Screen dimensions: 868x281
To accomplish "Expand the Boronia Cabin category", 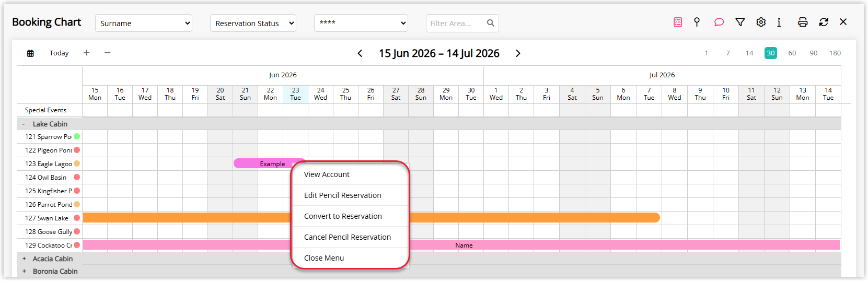I will (24, 271).
